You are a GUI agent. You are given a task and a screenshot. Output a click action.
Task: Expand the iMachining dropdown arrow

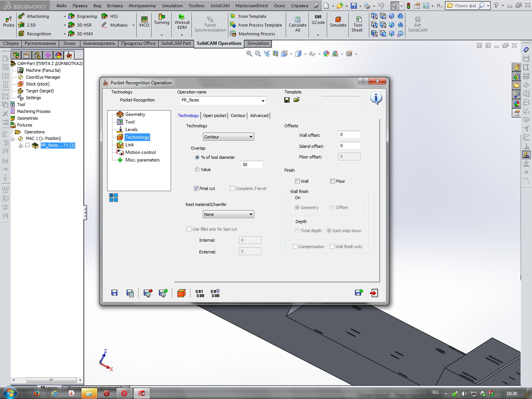point(65,16)
